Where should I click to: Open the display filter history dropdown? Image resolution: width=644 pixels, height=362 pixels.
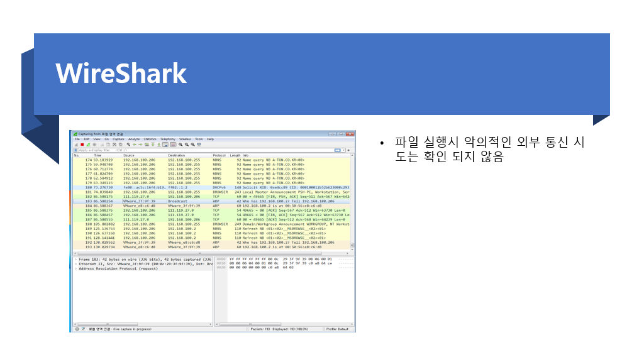click(344, 150)
